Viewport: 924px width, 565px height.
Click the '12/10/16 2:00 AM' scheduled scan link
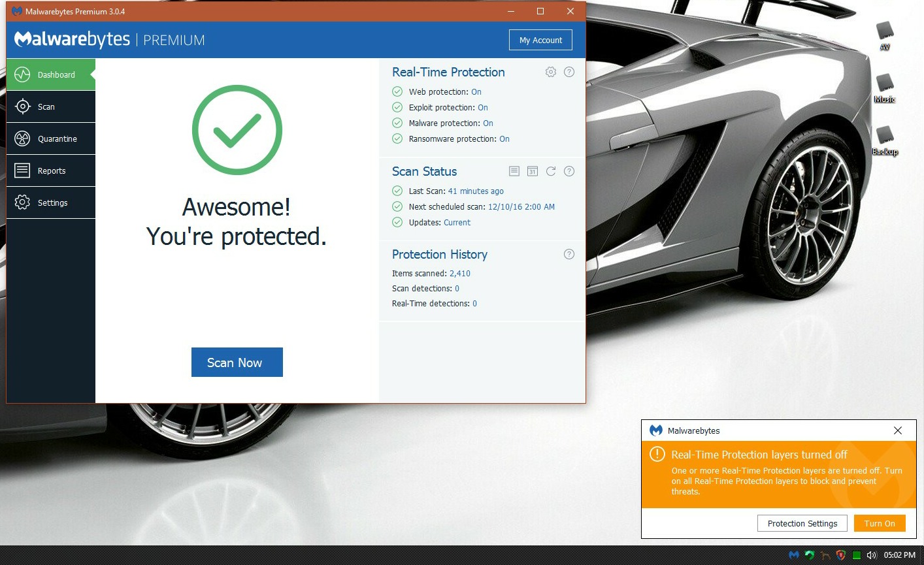pyautogui.click(x=521, y=207)
